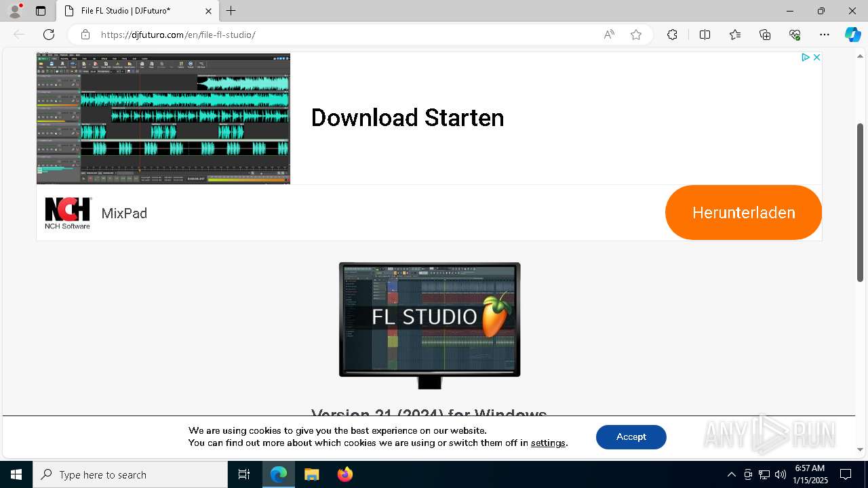The image size is (868, 488).
Task: Click the clock showing 6:57 AM
Action: tap(811, 474)
